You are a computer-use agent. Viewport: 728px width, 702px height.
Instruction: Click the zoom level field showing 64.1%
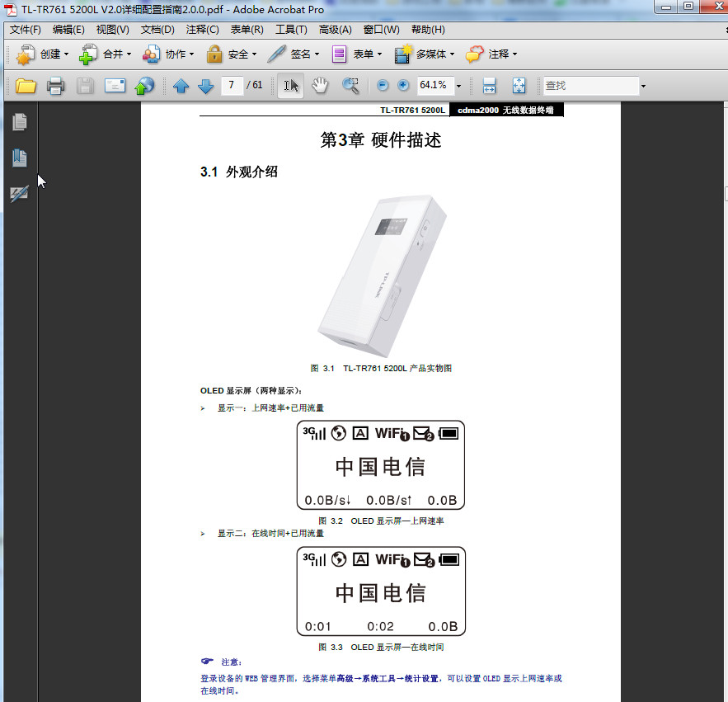click(x=435, y=85)
